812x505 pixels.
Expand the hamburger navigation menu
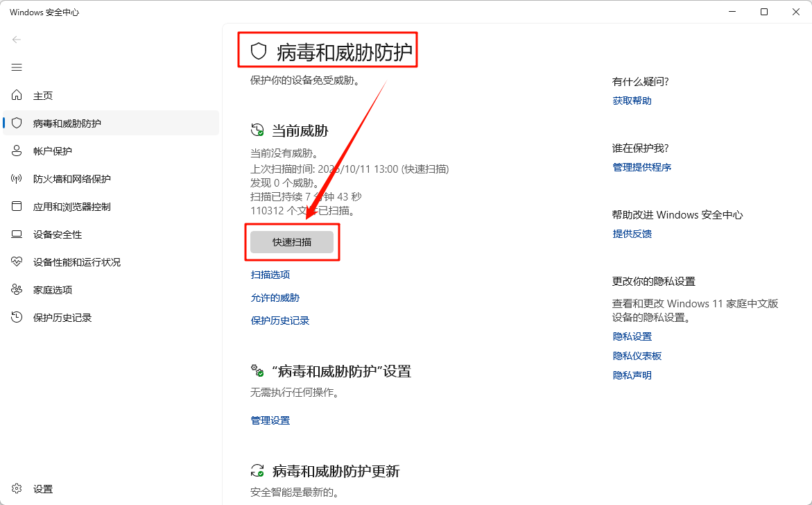tap(17, 67)
